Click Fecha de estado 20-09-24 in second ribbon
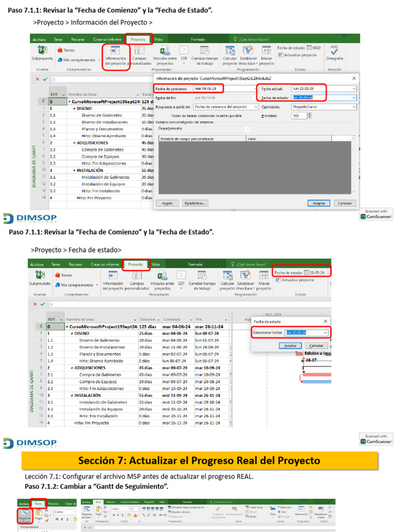 [x=300, y=273]
